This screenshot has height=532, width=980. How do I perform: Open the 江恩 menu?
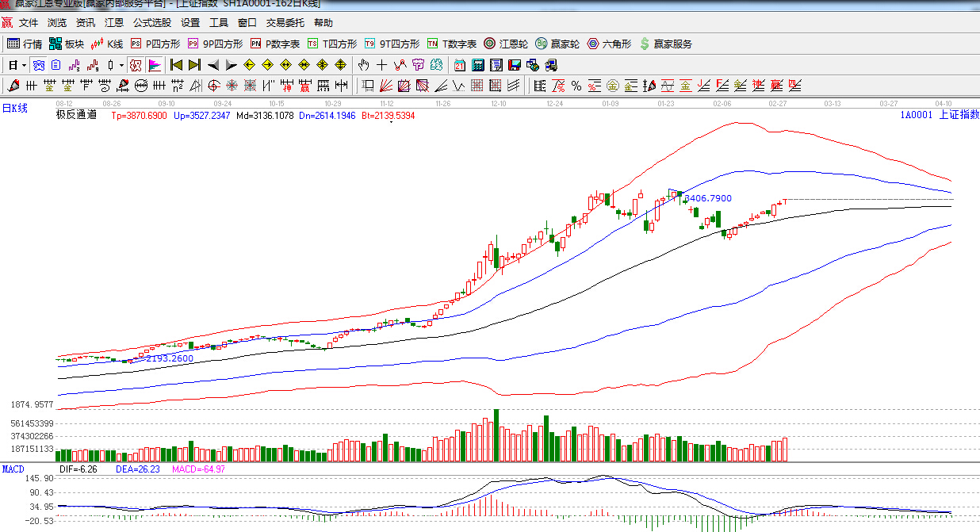pyautogui.click(x=114, y=23)
